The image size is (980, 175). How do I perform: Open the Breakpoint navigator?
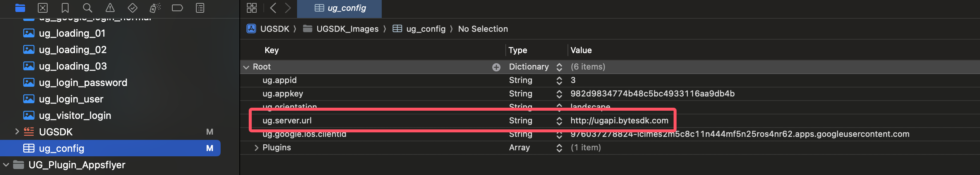[177, 8]
